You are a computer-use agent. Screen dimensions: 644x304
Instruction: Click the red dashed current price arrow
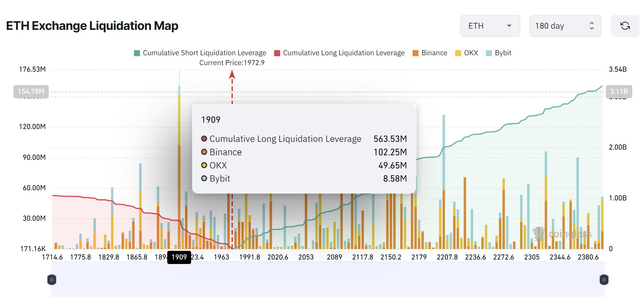tap(232, 75)
